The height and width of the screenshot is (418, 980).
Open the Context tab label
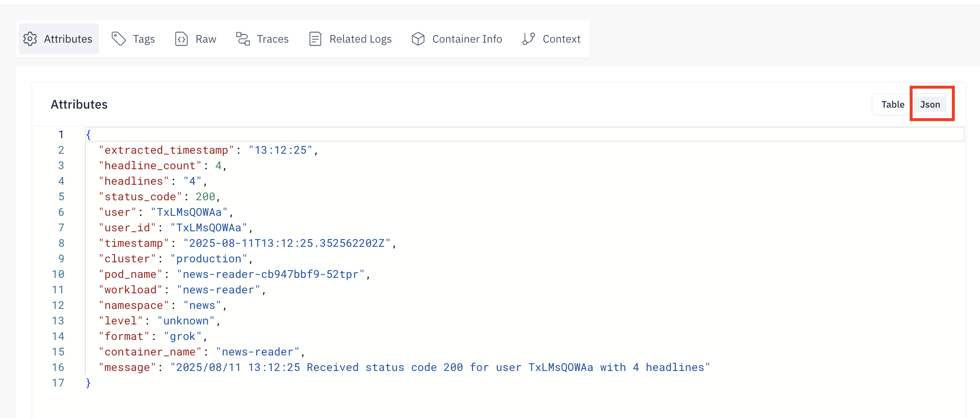(561, 39)
